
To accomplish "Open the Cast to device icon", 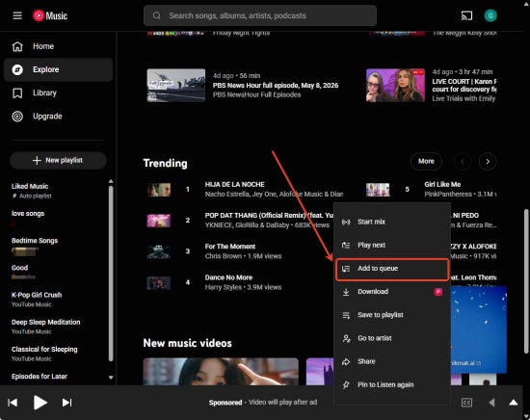I will 466,15.
